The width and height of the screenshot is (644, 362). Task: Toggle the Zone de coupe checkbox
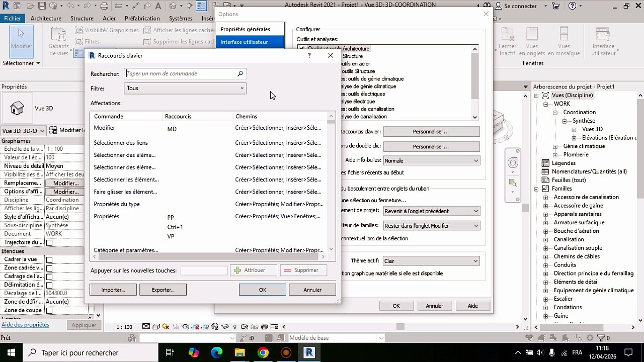click(x=49, y=311)
